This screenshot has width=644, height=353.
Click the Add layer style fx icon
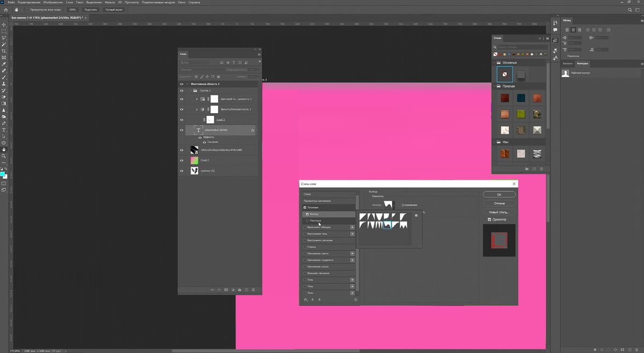(218, 290)
